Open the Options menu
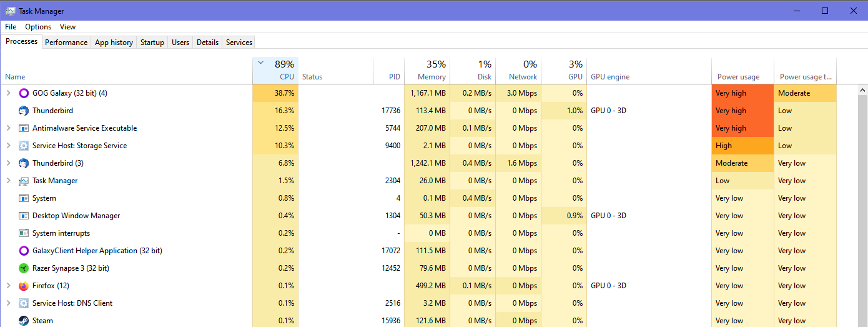This screenshot has height=327, width=868. (38, 27)
